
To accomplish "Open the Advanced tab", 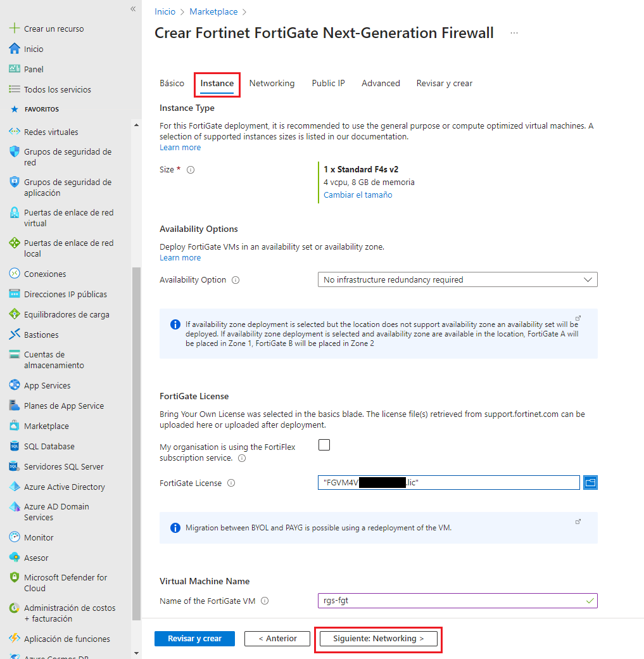I will tap(380, 83).
